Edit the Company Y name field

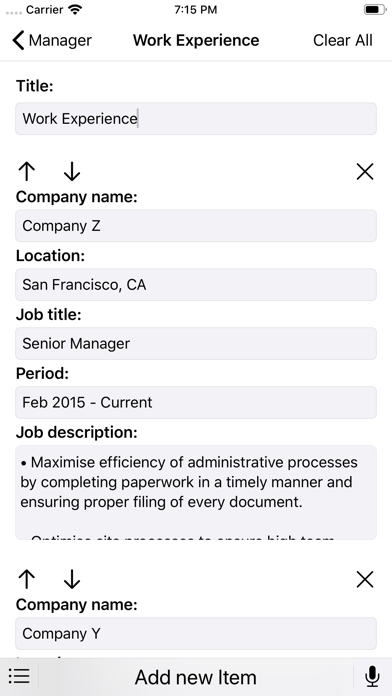(196, 633)
